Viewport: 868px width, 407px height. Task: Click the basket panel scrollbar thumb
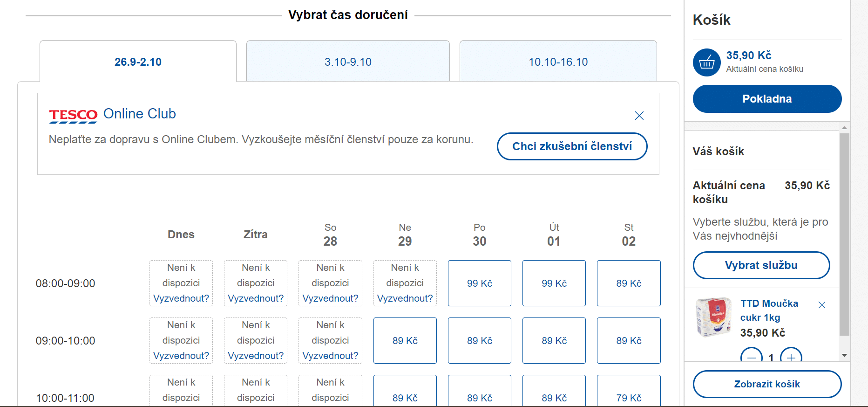coord(844,235)
